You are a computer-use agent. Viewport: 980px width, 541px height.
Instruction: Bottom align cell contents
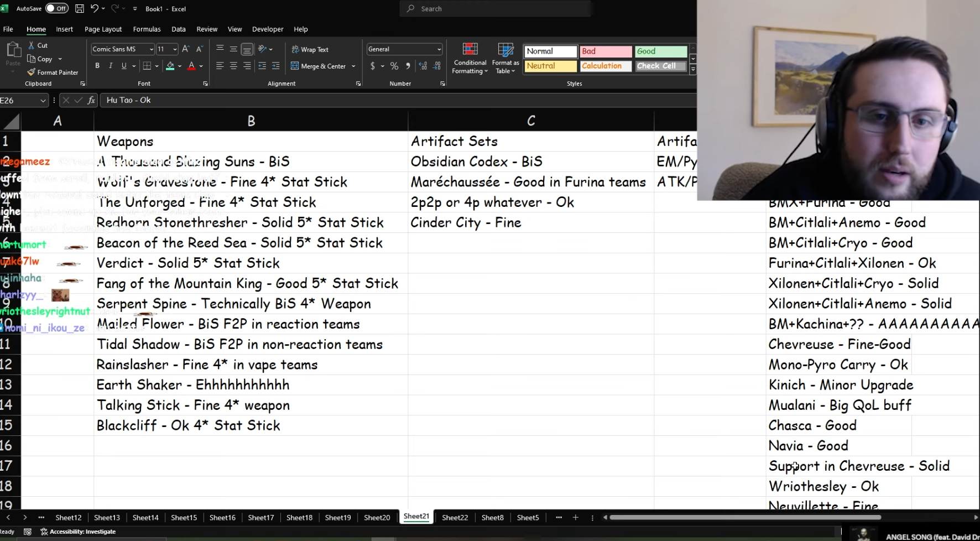click(x=247, y=49)
